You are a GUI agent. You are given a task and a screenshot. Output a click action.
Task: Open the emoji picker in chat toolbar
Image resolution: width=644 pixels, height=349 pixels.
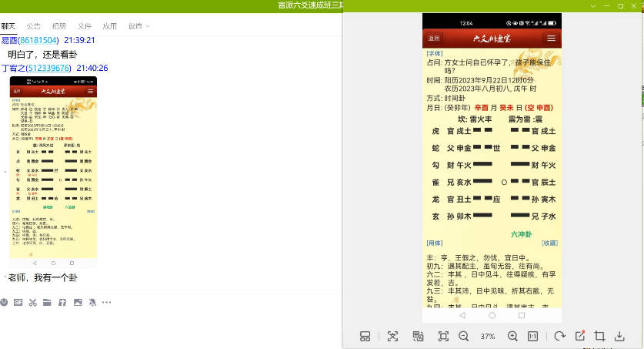(5, 302)
